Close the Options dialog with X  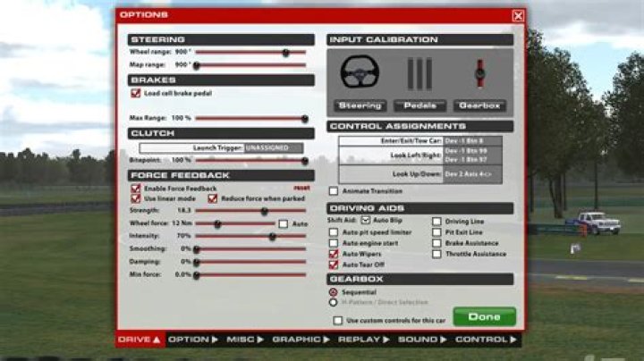518,15
